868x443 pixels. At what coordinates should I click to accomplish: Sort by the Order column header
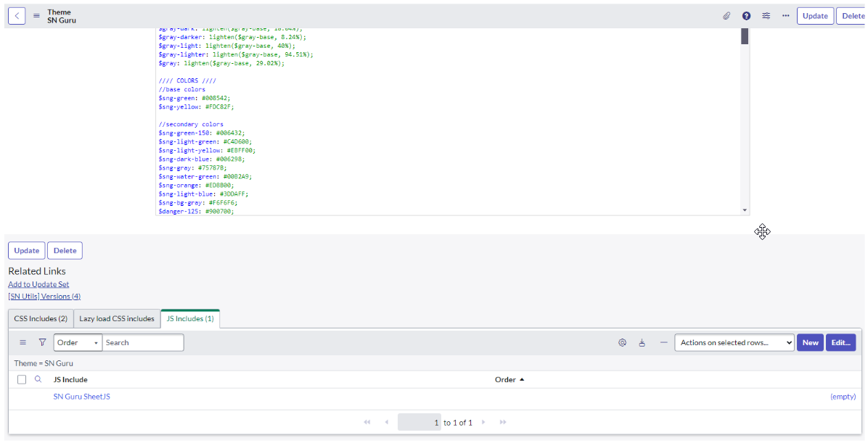pos(505,379)
